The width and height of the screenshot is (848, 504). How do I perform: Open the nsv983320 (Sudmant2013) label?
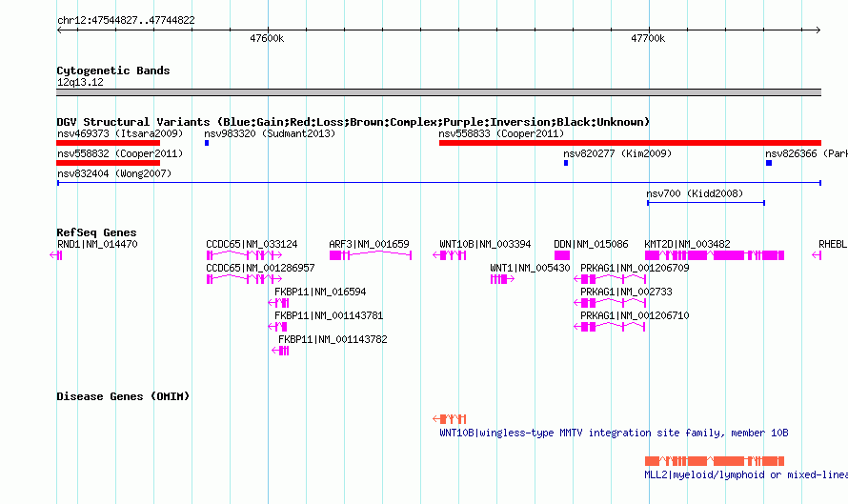coord(270,133)
